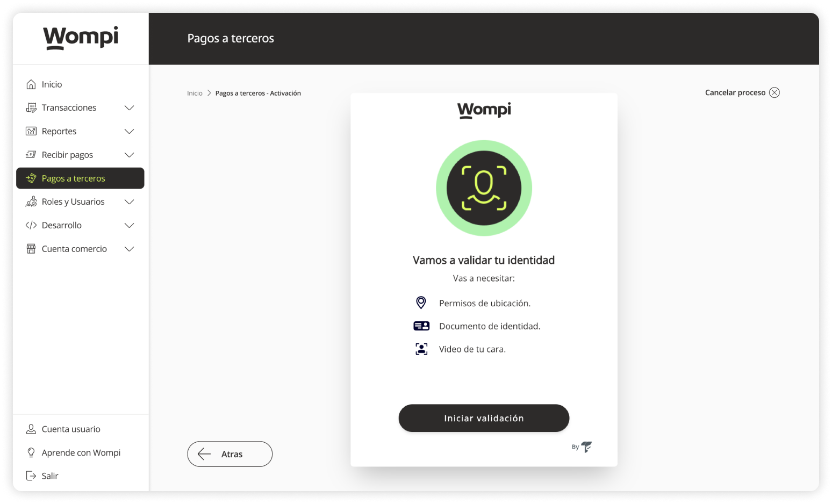The image size is (832, 504).
Task: Select Pagos a terceros in the sidebar
Action: (x=74, y=178)
